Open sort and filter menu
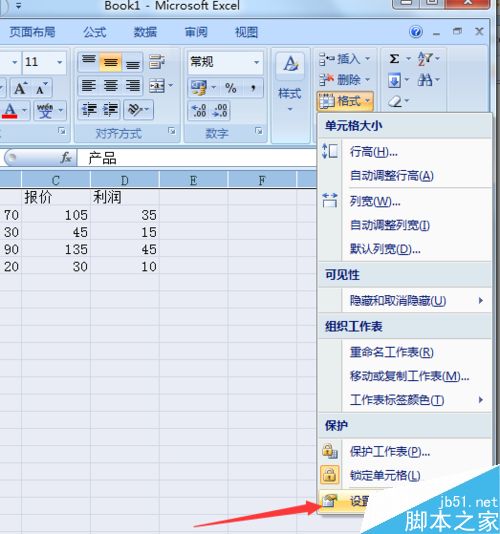The image size is (500, 534). pos(428,59)
